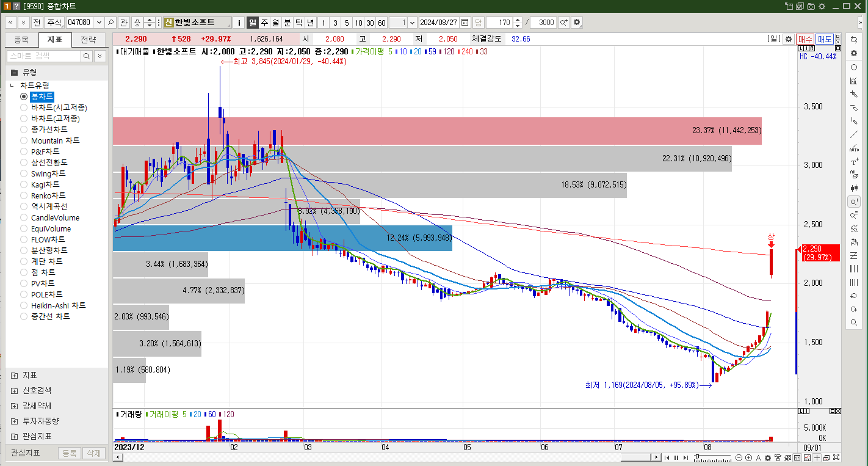The image size is (868, 466).
Task: Expand the 신호검색 tree section
Action: 14,390
